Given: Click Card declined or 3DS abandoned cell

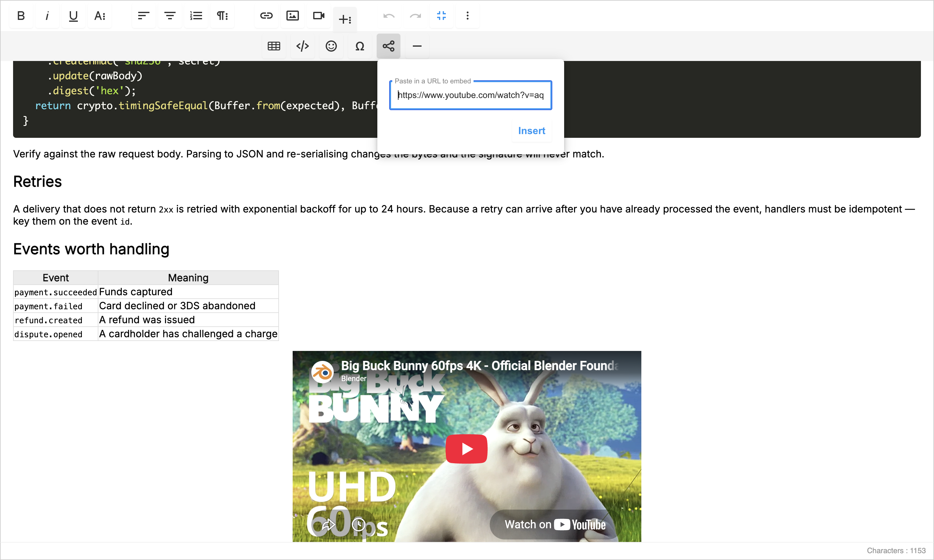Looking at the screenshot, I should click(188, 306).
